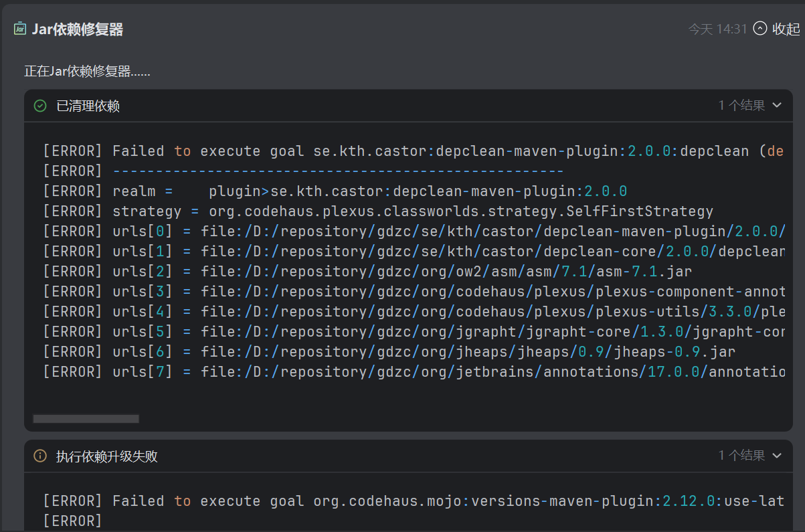Screen dimensions: 805x532
Task: Click "1 个结果" text in 执行依赖升级失败 header
Action: pyautogui.click(x=741, y=455)
